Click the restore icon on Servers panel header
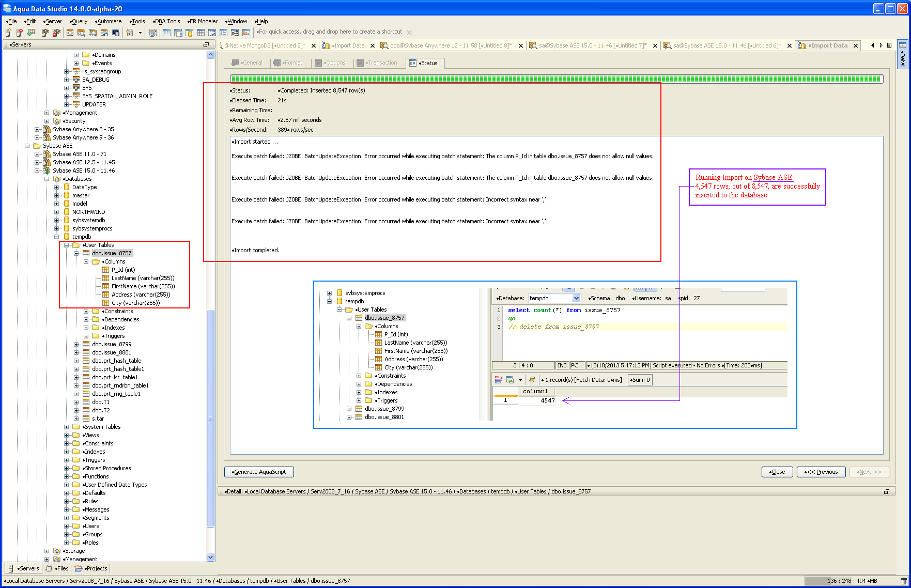 (206, 45)
